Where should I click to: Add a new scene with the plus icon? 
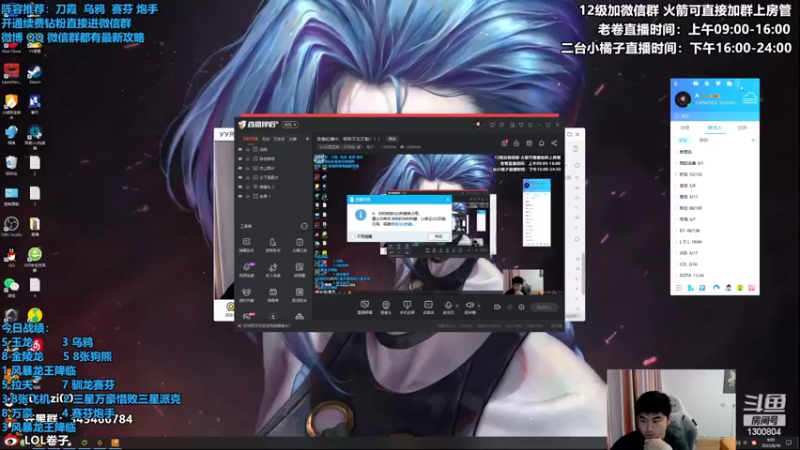pos(307,139)
